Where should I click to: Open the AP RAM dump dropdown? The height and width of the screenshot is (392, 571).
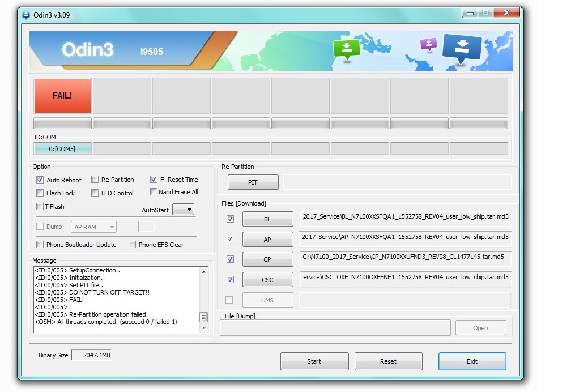pyautogui.click(x=93, y=227)
